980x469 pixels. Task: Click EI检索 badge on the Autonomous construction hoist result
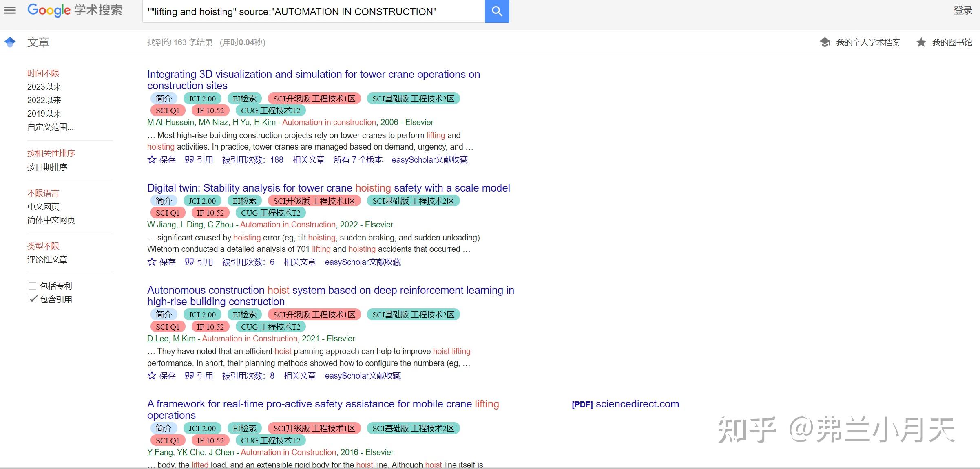[245, 315]
